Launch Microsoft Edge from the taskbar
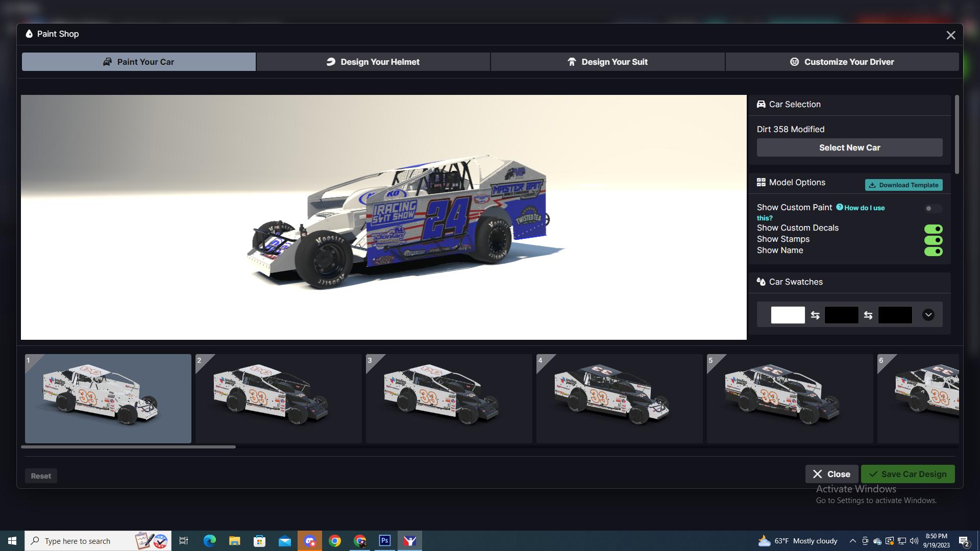980x551 pixels. 209,541
